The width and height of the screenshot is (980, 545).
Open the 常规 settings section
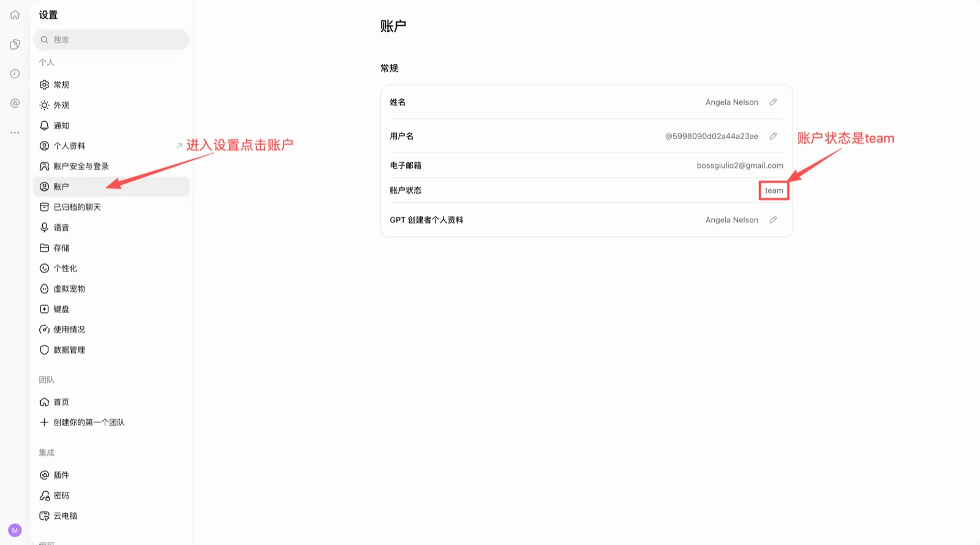point(111,85)
